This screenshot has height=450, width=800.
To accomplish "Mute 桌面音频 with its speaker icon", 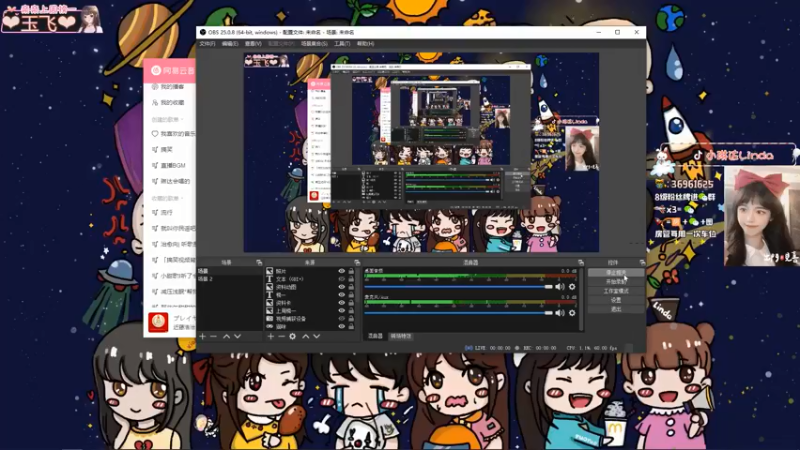I will [x=560, y=287].
